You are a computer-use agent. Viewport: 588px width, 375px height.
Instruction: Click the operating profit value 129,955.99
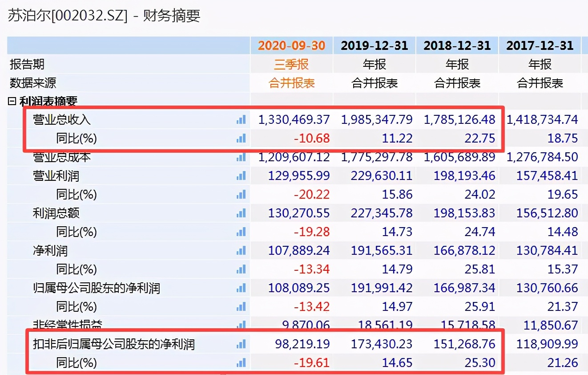click(x=299, y=176)
